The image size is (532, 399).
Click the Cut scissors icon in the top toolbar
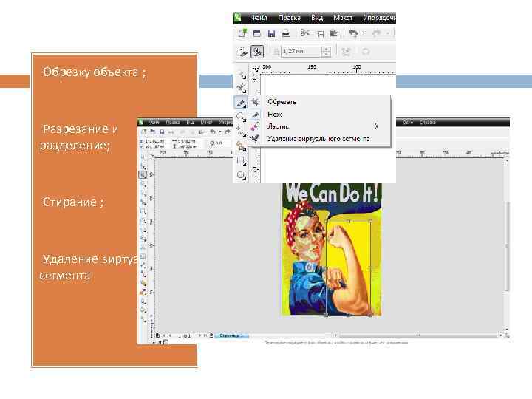pyautogui.click(x=304, y=33)
